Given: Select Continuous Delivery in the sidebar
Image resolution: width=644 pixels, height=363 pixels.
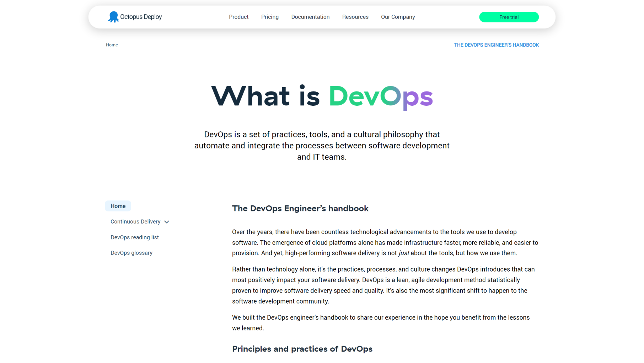Looking at the screenshot, I should pyautogui.click(x=135, y=221).
